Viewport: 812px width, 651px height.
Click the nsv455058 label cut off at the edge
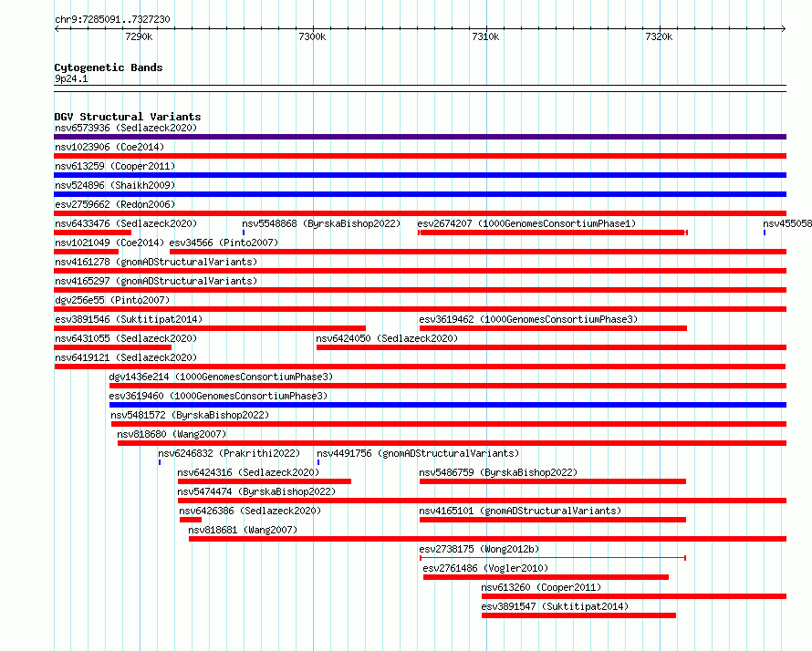click(x=787, y=223)
